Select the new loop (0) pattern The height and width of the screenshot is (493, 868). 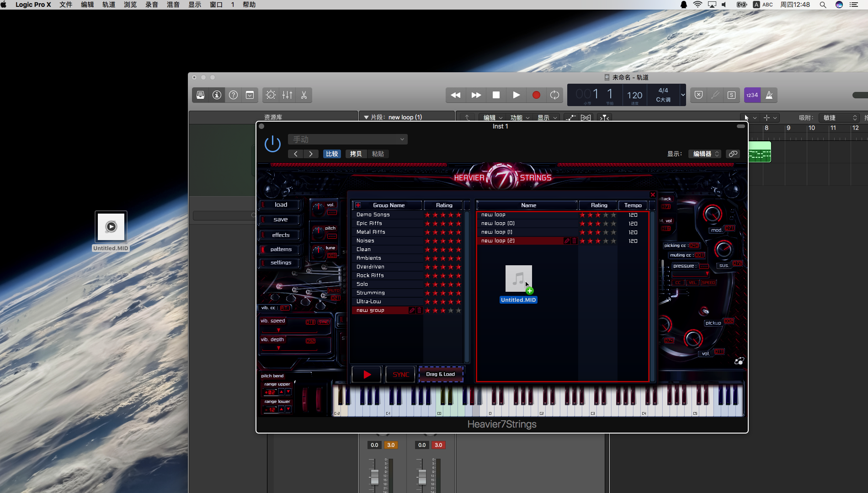(527, 224)
